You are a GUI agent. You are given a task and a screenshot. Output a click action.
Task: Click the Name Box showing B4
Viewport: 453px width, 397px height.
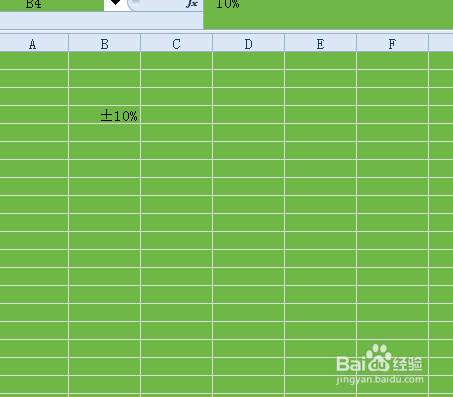point(52,4)
